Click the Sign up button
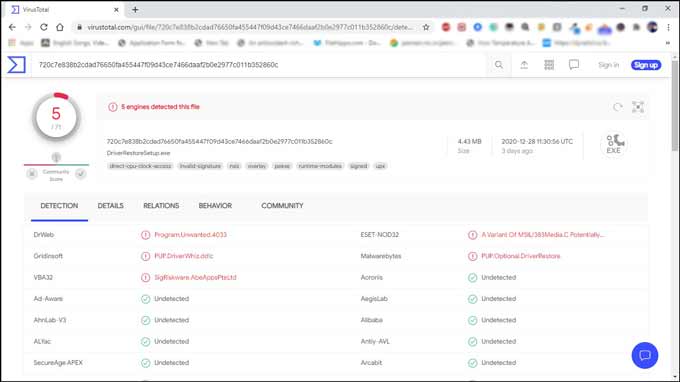Image resolution: width=680 pixels, height=382 pixels. 646,65
